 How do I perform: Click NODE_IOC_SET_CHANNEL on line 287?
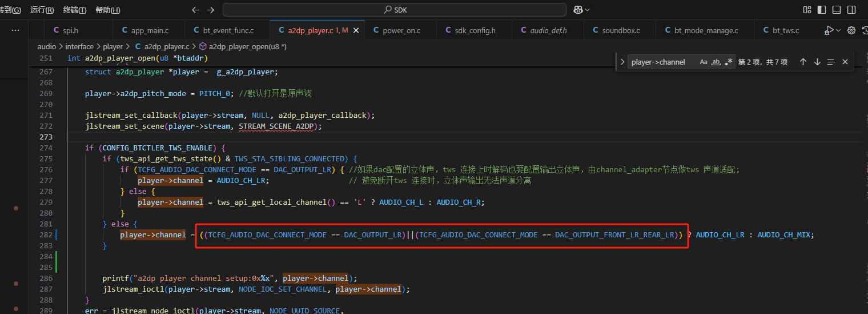tap(282, 289)
